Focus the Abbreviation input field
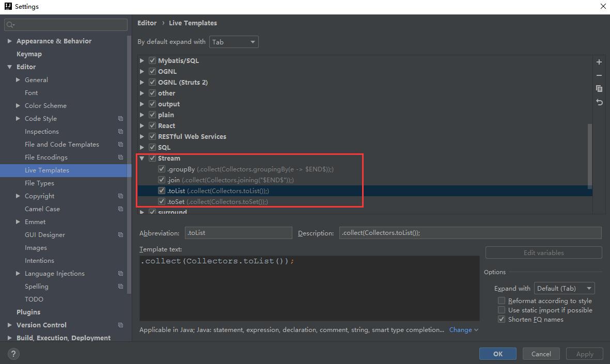The width and height of the screenshot is (610, 364). click(x=239, y=233)
